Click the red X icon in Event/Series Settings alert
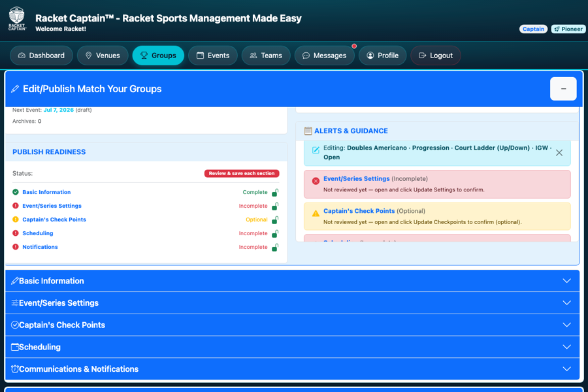This screenshot has height=392, width=588. tap(316, 181)
